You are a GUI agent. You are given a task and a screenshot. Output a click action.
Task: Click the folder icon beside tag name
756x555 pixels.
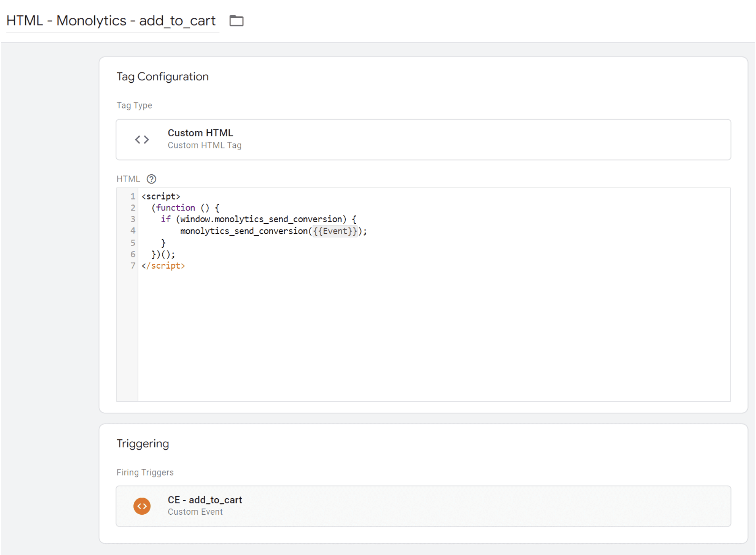[237, 21]
